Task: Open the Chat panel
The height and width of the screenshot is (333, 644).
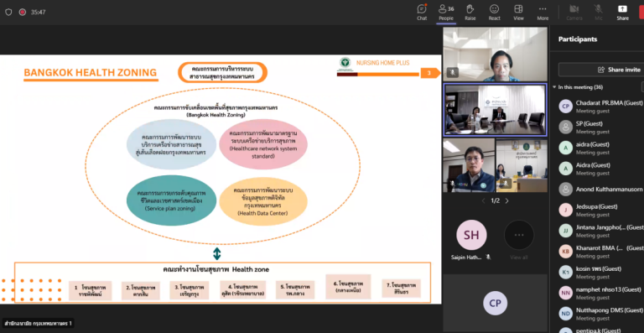Action: 422,13
